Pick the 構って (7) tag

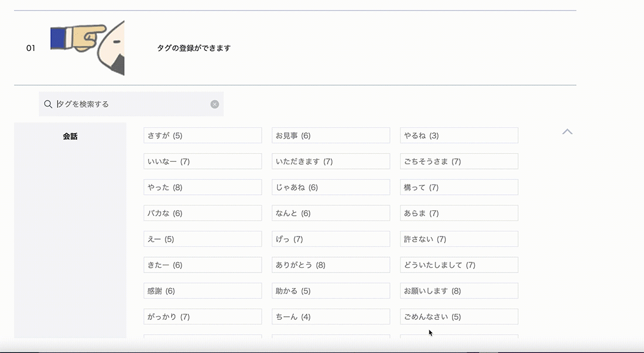click(459, 187)
